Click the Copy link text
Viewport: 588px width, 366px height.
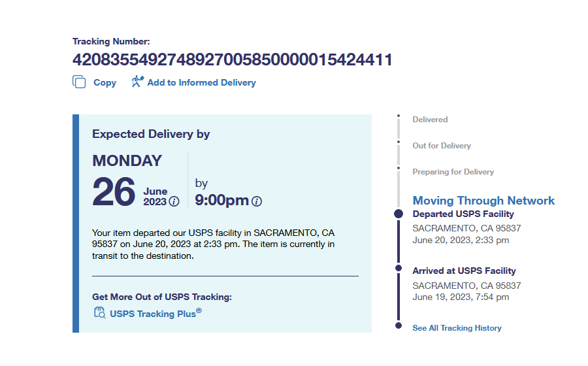point(105,83)
